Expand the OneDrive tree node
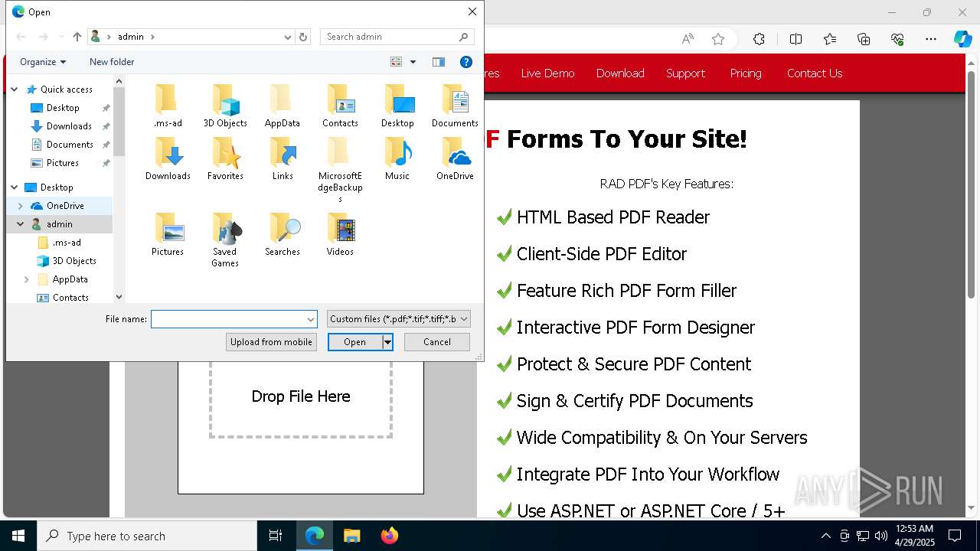The width and height of the screenshot is (980, 551). (x=21, y=206)
